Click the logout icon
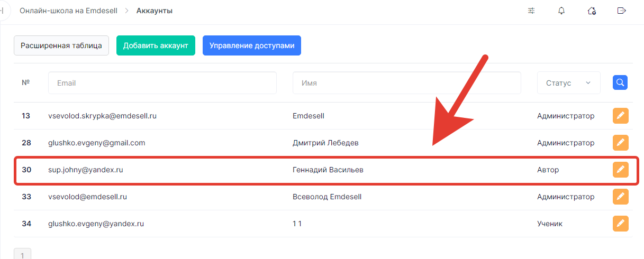This screenshot has height=259, width=644. point(622,11)
